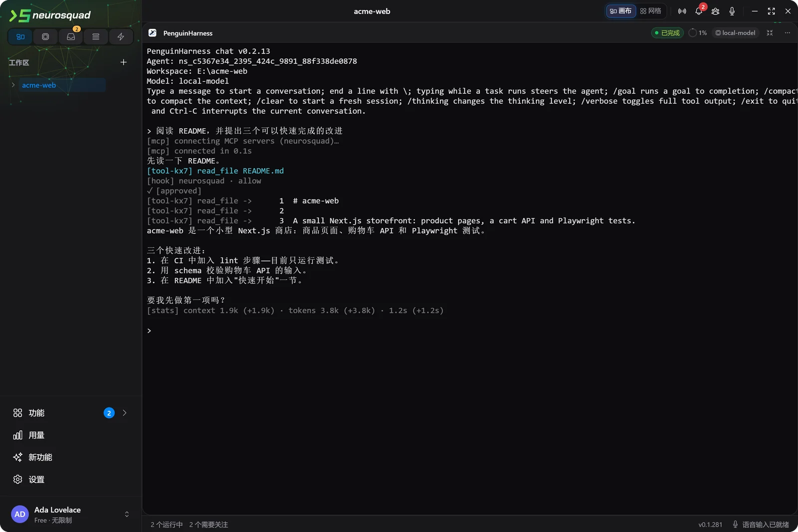This screenshot has width=798, height=532.
Task: Click version v0.1.281 in status bar
Action: 710,525
